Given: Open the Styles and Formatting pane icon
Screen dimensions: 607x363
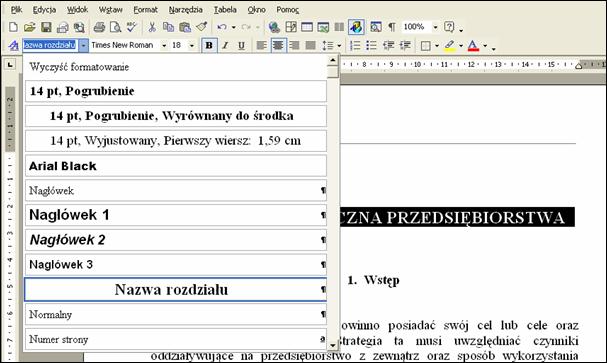Looking at the screenshot, I should 14,46.
